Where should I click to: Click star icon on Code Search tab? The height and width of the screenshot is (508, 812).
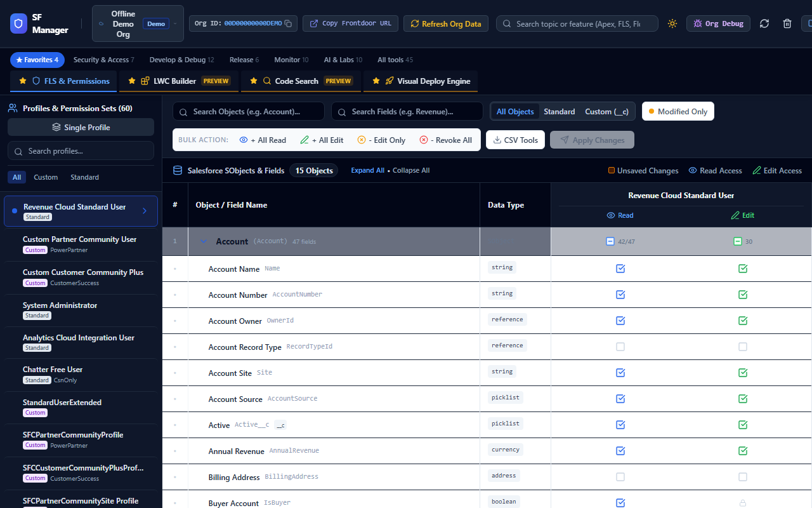(x=254, y=81)
